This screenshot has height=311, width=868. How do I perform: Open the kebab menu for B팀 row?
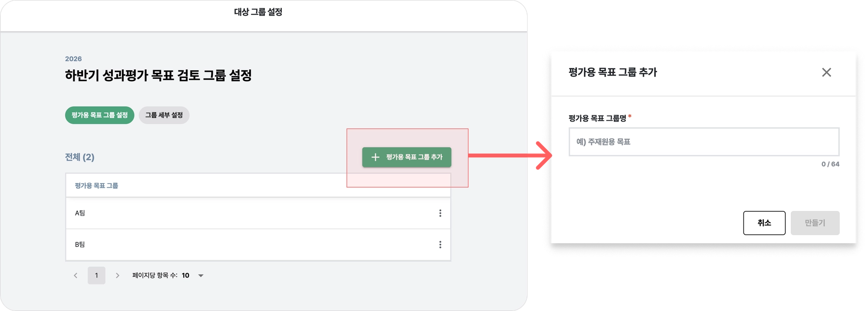[x=440, y=244]
